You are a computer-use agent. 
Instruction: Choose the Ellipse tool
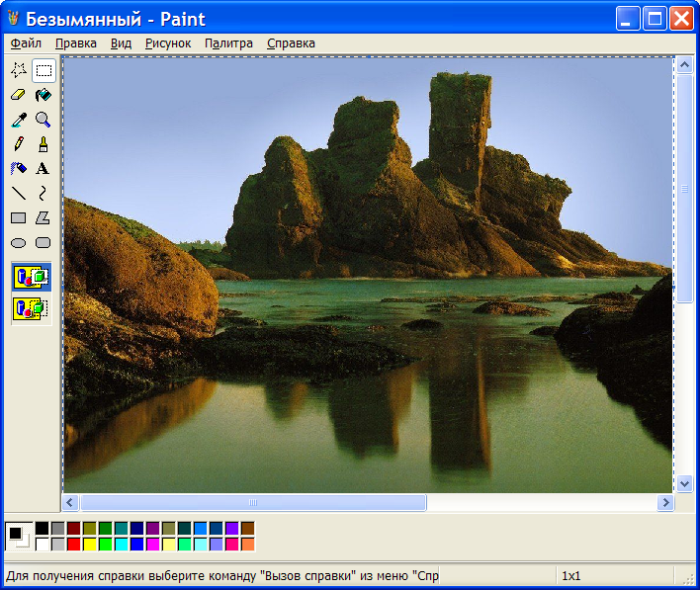(x=19, y=242)
